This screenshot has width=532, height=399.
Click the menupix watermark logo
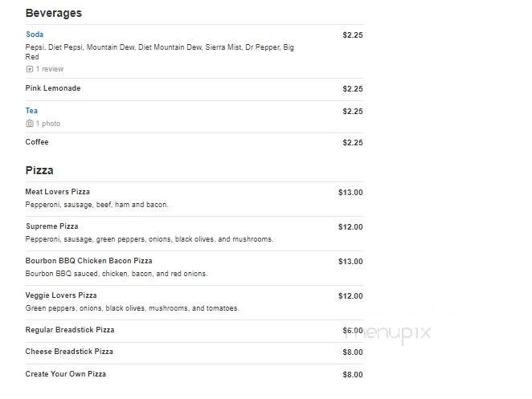tap(387, 333)
